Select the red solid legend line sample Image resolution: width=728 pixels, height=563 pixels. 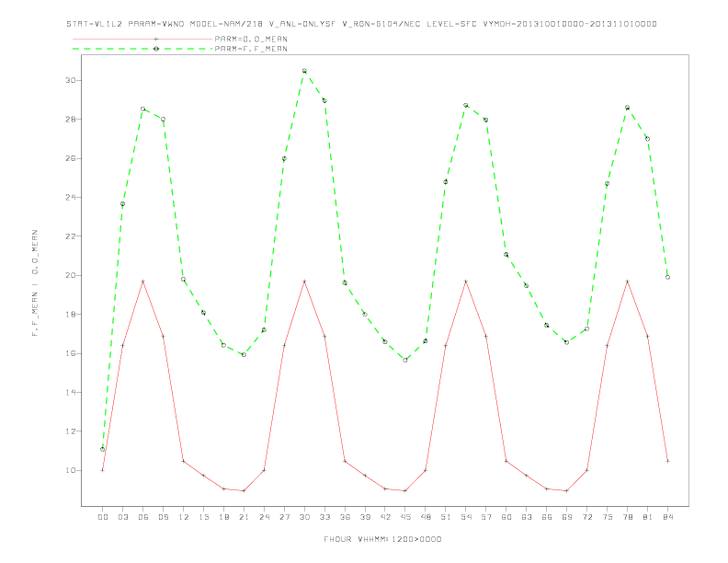click(x=142, y=39)
